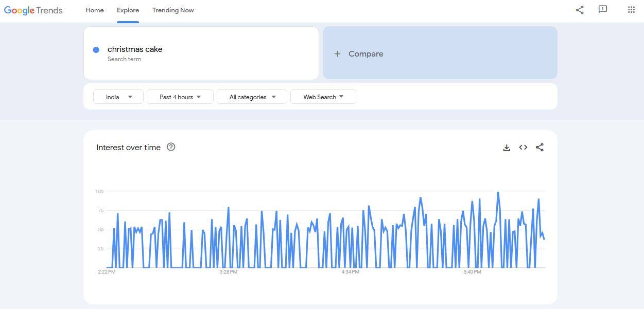Click the plus icon beside Compare
The height and width of the screenshot is (309, 644).
tap(337, 54)
